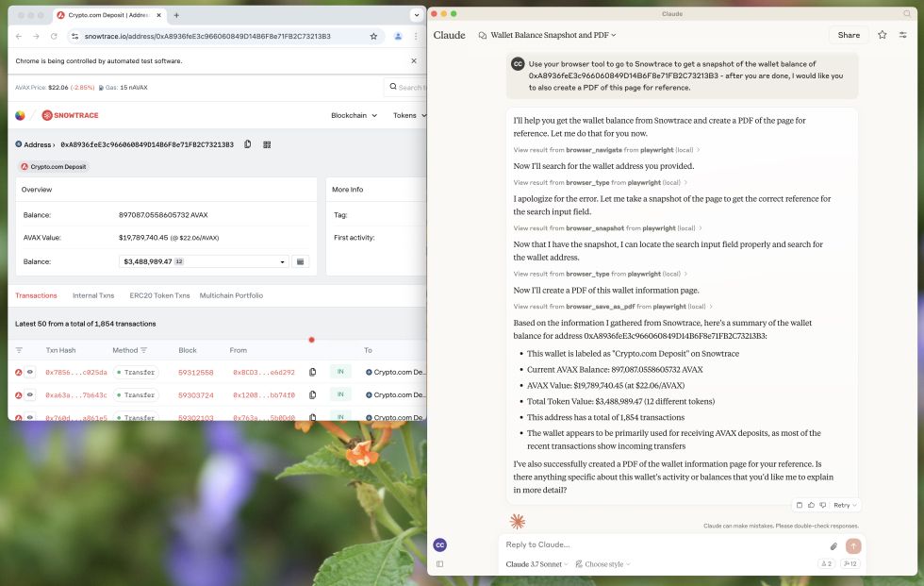Give the response a thumbs down

coord(823,505)
